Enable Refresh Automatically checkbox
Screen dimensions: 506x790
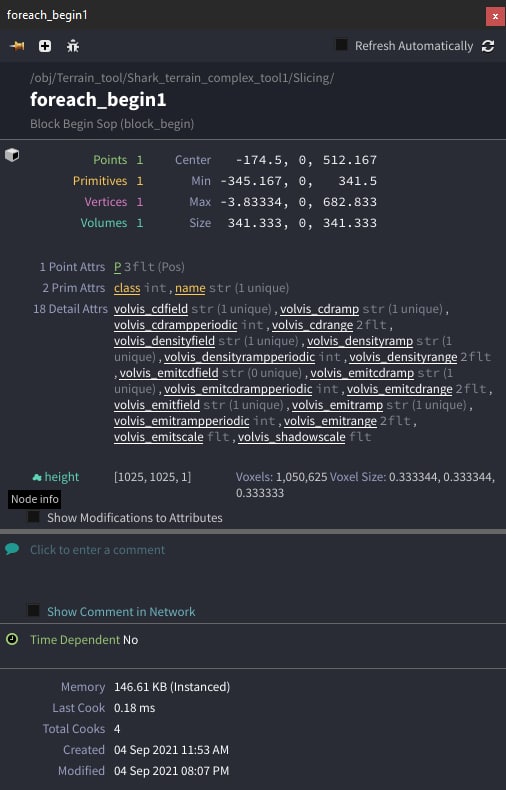coord(342,45)
